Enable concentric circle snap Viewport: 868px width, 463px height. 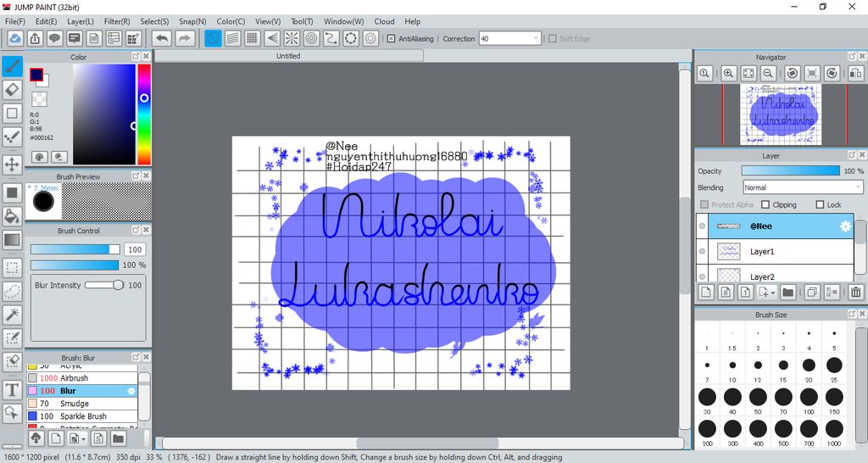click(x=312, y=38)
